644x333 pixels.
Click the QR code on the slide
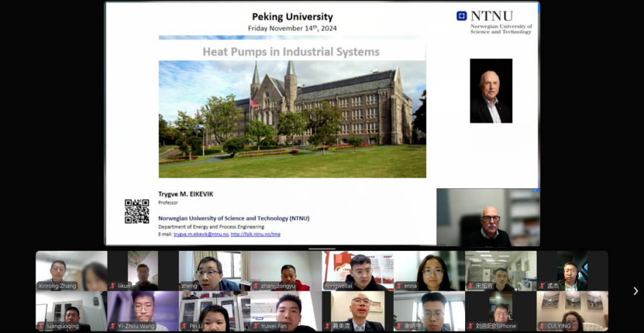(x=137, y=211)
